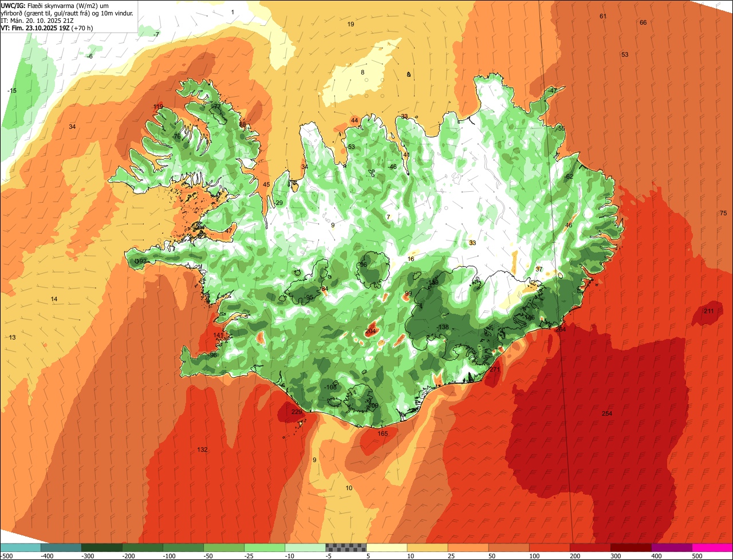This screenshot has height=560, width=733.
Task: Click the flux value -6 on the map
Action: tap(89, 56)
